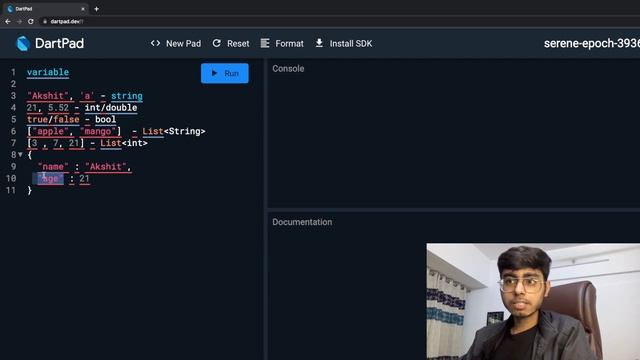The image size is (640, 360).
Task: Click the "name" key on line 9
Action: tap(53, 167)
